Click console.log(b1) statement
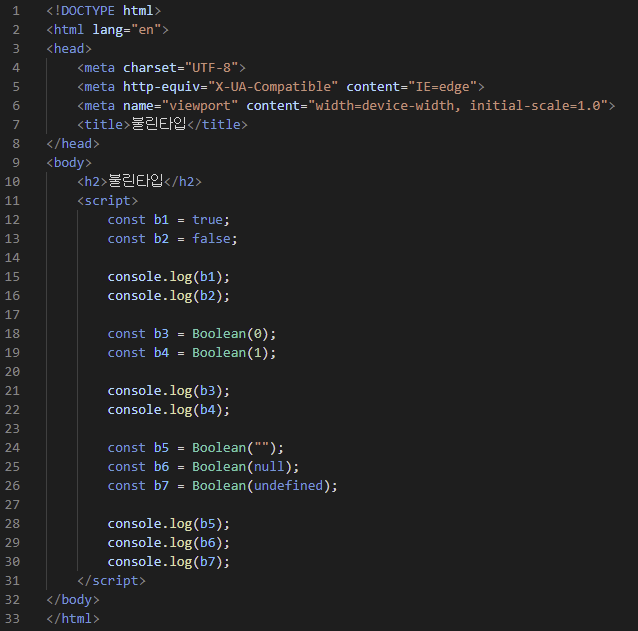 [169, 277]
